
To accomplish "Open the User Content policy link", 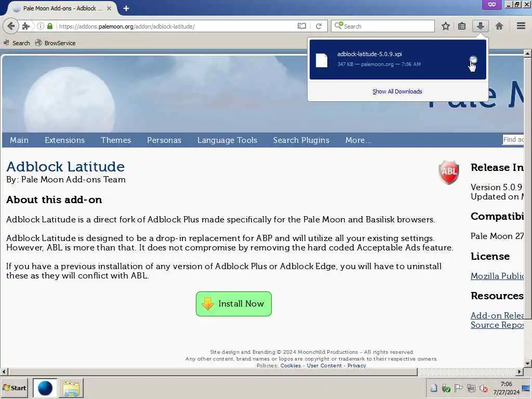I will point(324,365).
